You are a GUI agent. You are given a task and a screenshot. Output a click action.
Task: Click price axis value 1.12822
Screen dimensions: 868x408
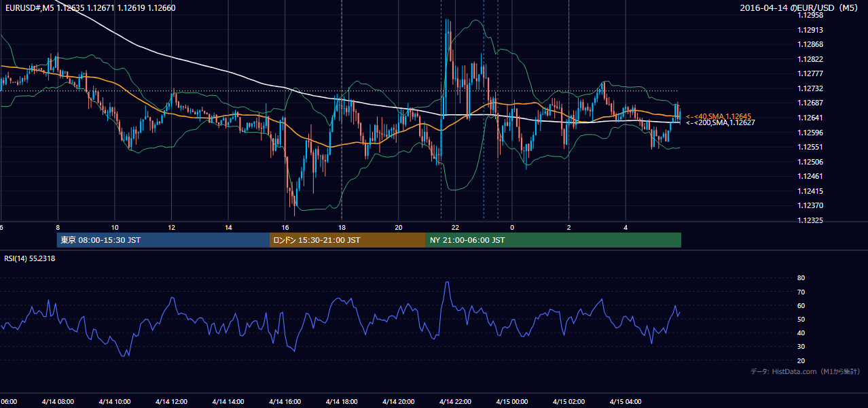[810, 59]
